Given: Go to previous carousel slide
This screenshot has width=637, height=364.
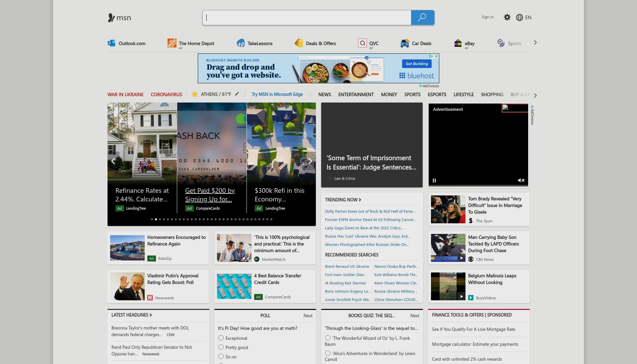Looking at the screenshot, I should (113, 161).
